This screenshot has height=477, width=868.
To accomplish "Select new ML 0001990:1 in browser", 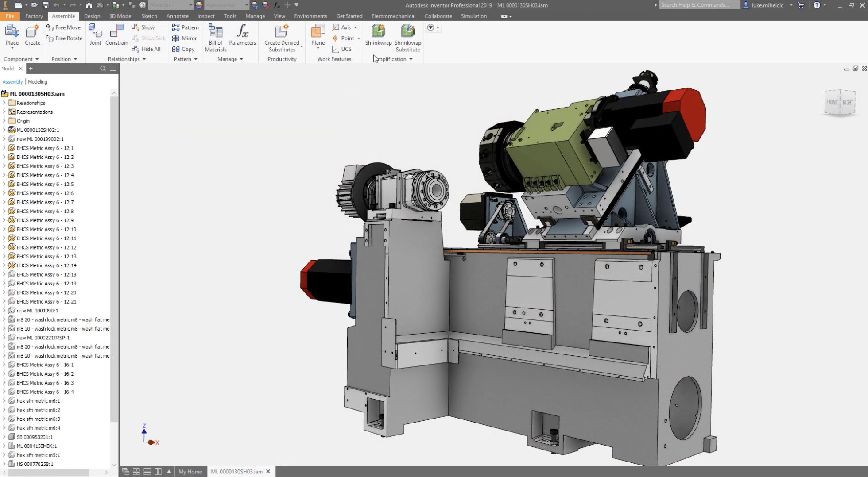I will [x=37, y=311].
